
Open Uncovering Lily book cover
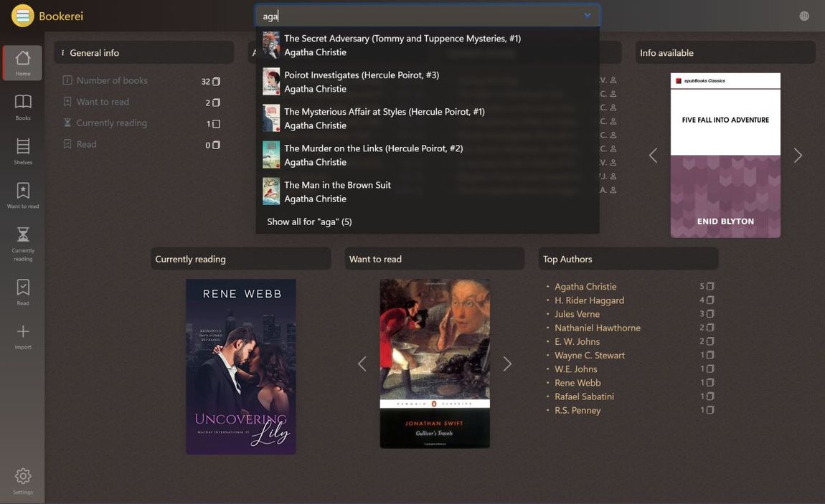click(240, 366)
